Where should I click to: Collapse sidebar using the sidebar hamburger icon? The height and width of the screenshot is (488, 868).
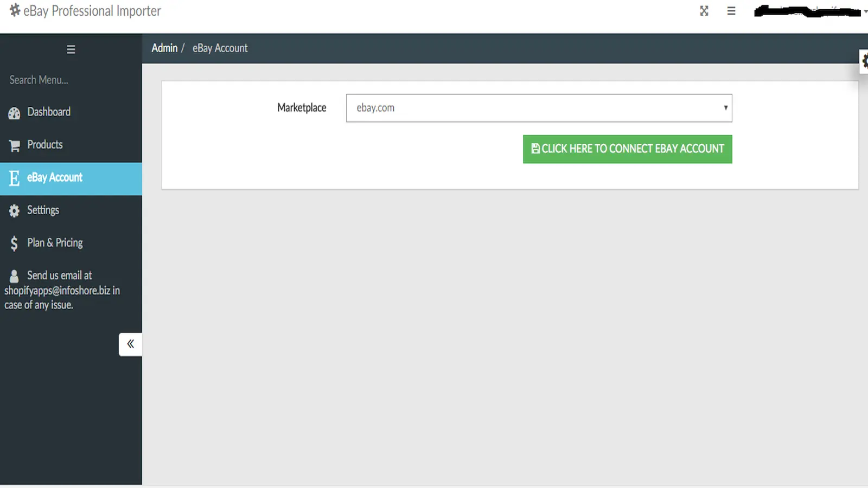(71, 49)
